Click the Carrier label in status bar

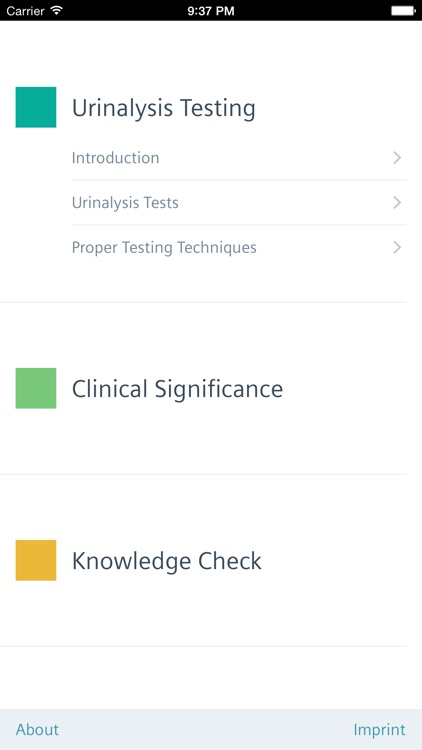pyautogui.click(x=26, y=11)
